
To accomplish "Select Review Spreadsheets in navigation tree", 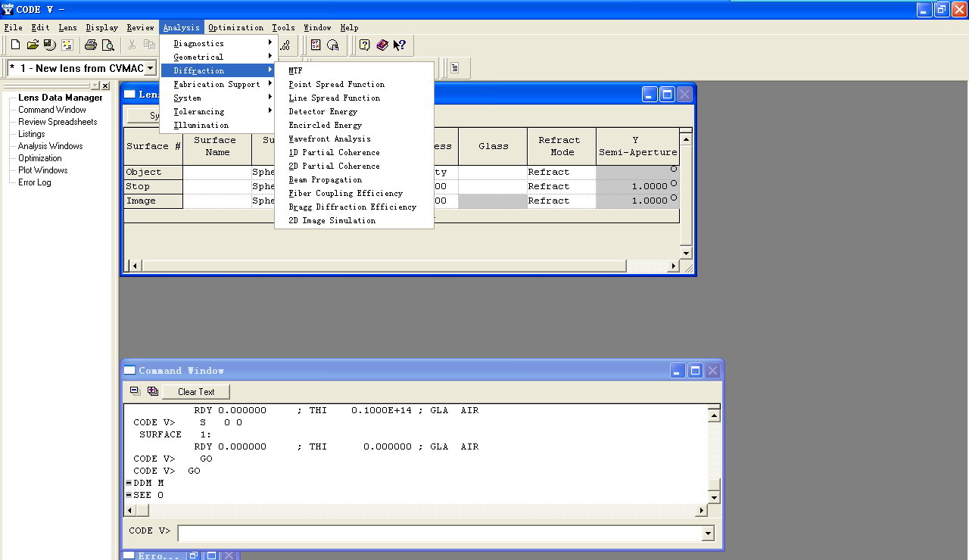I will coord(58,122).
